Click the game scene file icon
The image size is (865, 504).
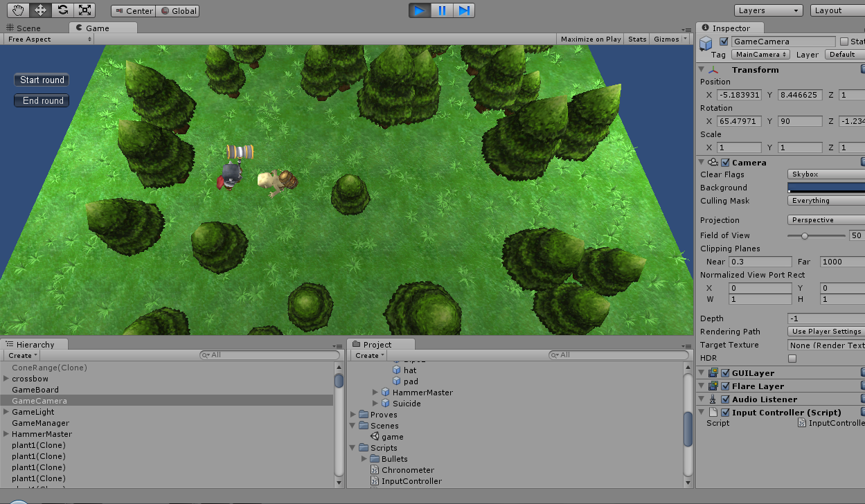[x=375, y=437]
